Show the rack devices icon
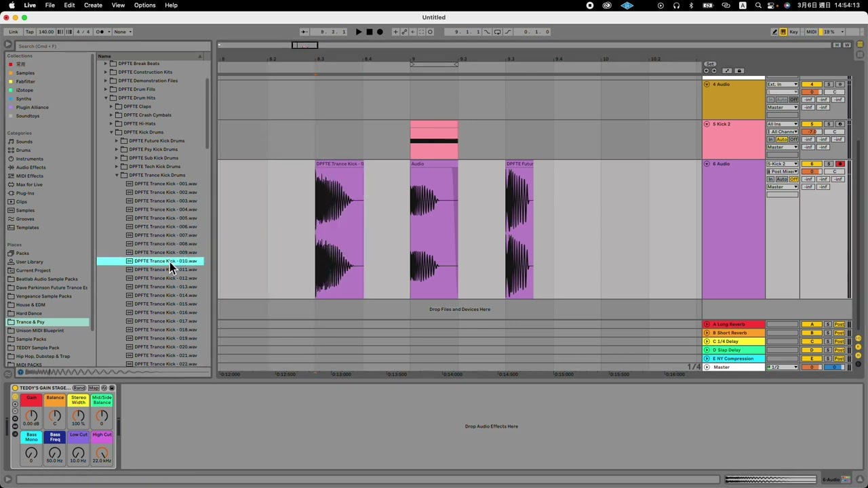The height and width of the screenshot is (488, 868). pos(15,434)
